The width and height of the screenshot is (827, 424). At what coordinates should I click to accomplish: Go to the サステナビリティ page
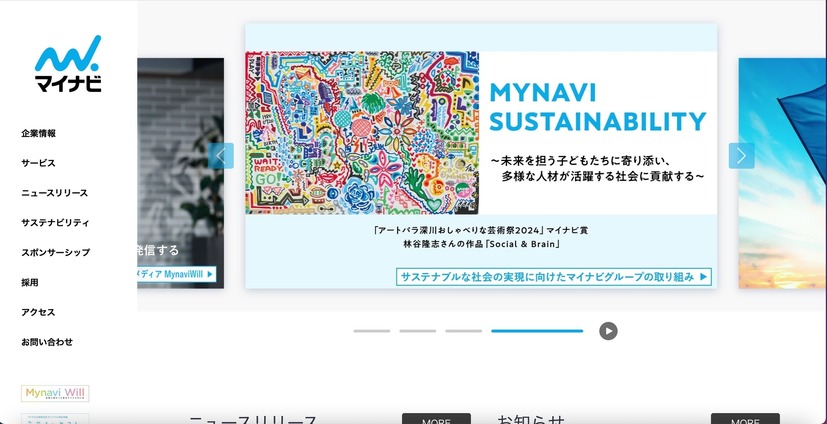coord(56,223)
